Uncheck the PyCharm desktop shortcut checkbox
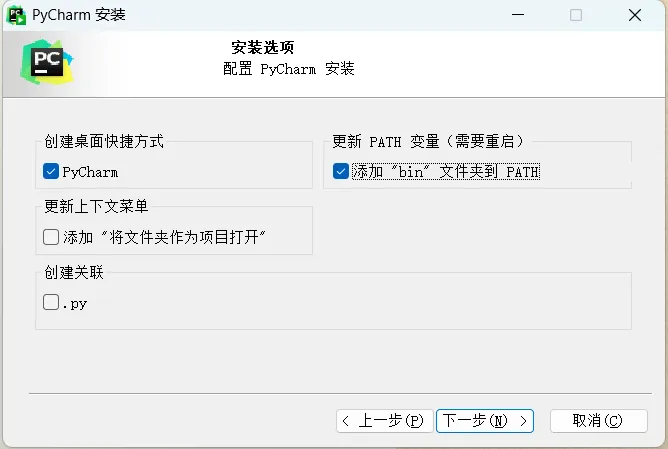The width and height of the screenshot is (668, 449). (x=51, y=172)
